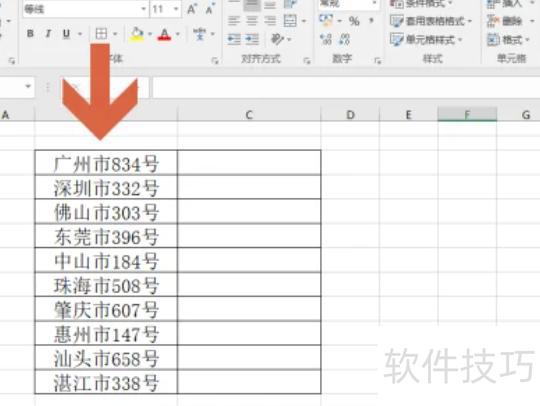Apply the yellow fill color

click(137, 34)
